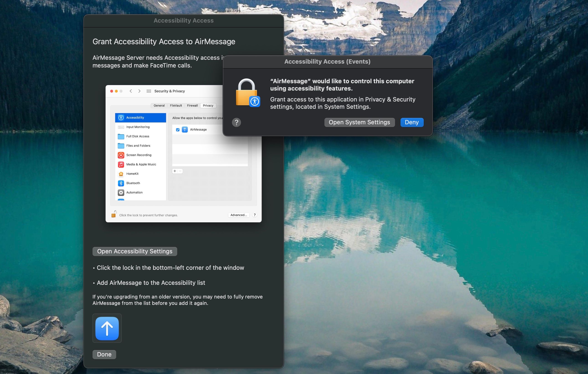The width and height of the screenshot is (588, 374).
Task: Select the Bluetooth category
Action: (x=133, y=183)
